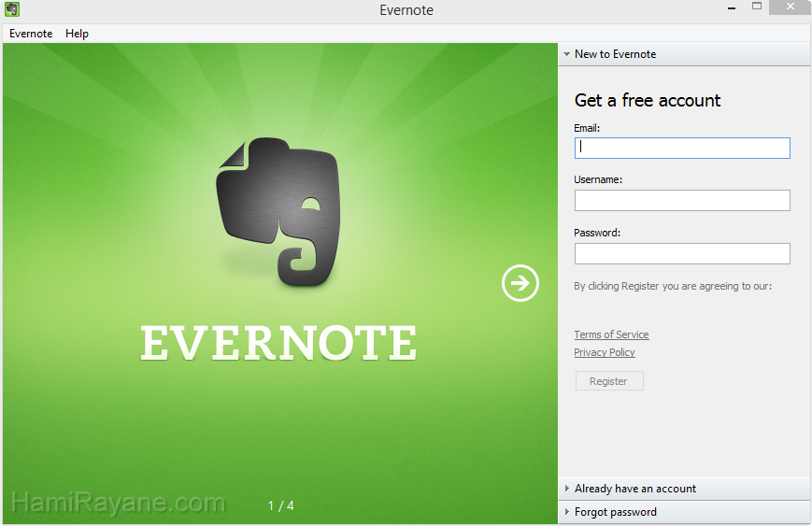Open the Help menu
812x526 pixels.
(x=77, y=34)
